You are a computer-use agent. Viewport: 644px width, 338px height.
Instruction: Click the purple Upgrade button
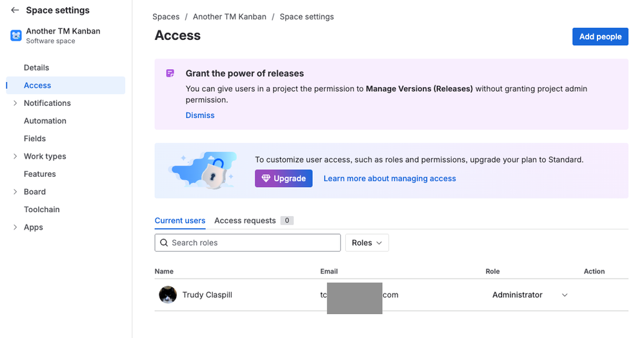click(x=284, y=179)
